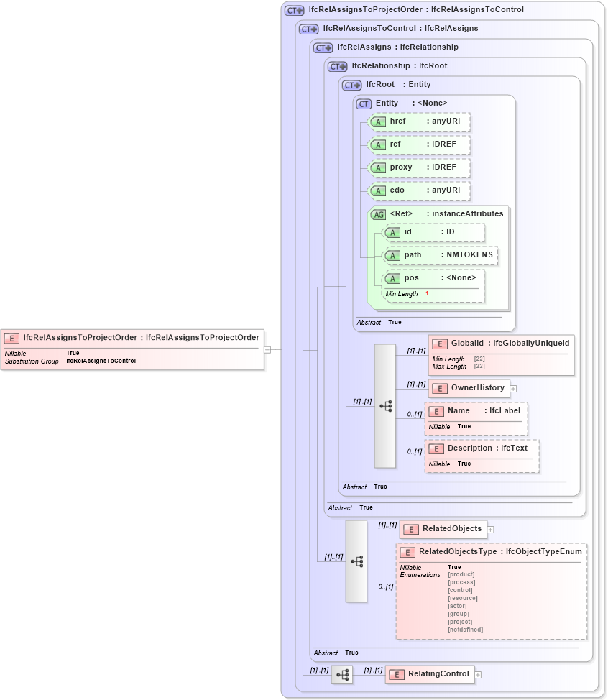Click the sequence compositor icon for RelatedObjects group
The width and height of the screenshot is (608, 700).
point(356,563)
